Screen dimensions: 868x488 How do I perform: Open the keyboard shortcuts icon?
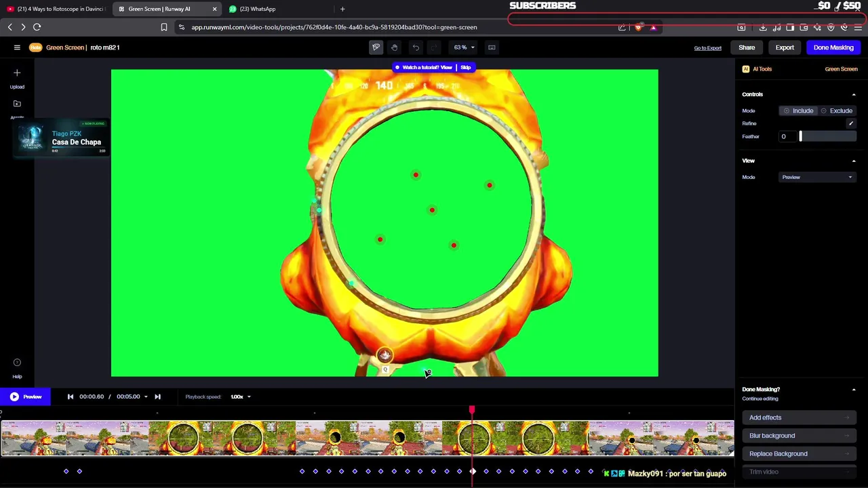click(492, 47)
